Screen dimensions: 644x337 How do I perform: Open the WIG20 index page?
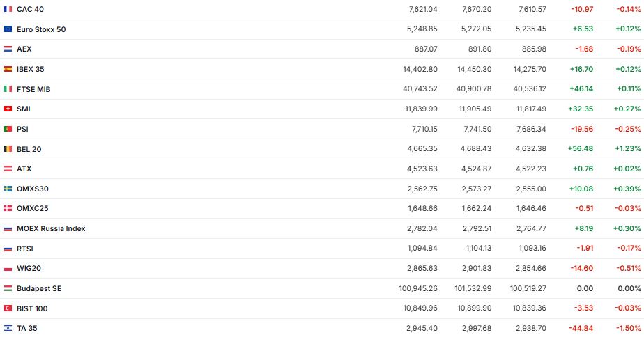pos(28,268)
